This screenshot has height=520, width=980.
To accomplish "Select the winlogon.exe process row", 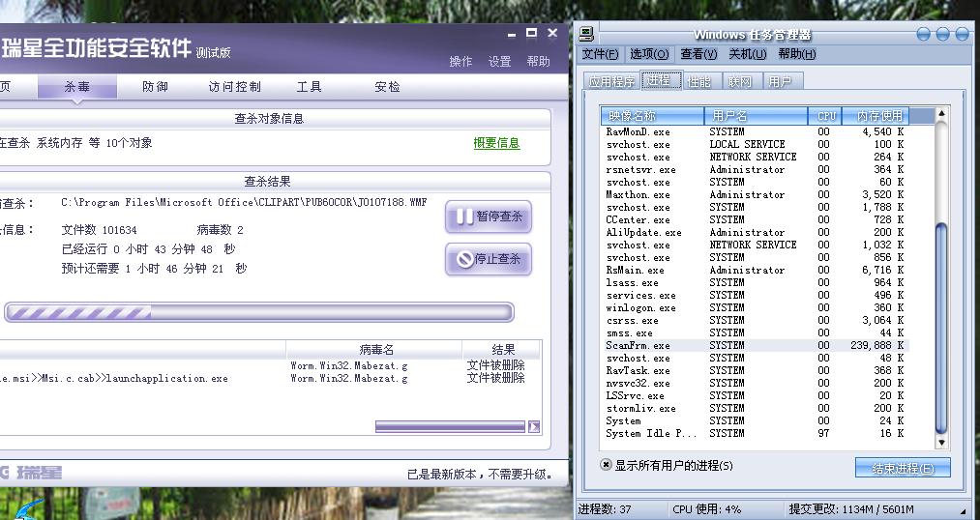I will pyautogui.click(x=755, y=307).
